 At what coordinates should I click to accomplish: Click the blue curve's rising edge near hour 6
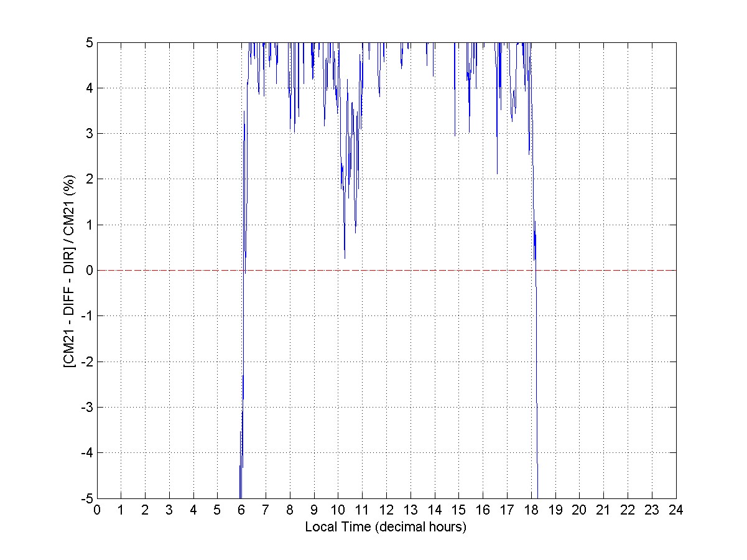(244, 311)
